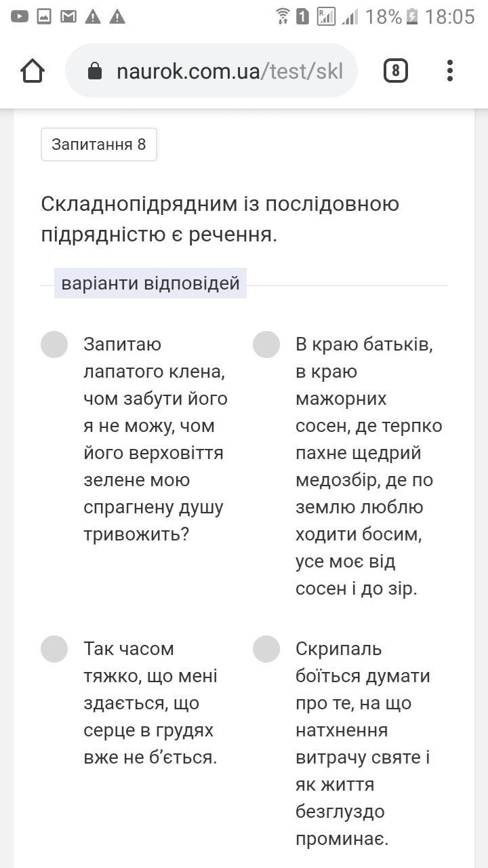Open the Chrome three-dot menu
This screenshot has height=868, width=488.
[x=449, y=71]
